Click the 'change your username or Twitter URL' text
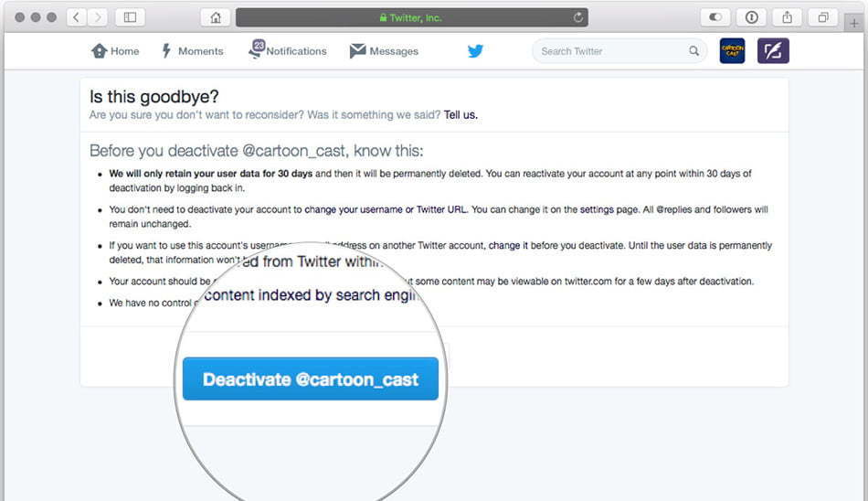This screenshot has height=501, width=868. (386, 209)
